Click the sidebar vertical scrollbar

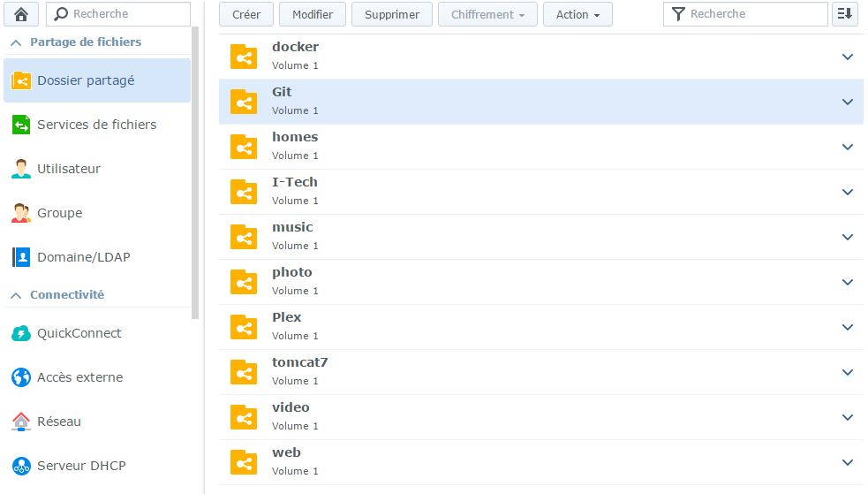click(x=195, y=171)
